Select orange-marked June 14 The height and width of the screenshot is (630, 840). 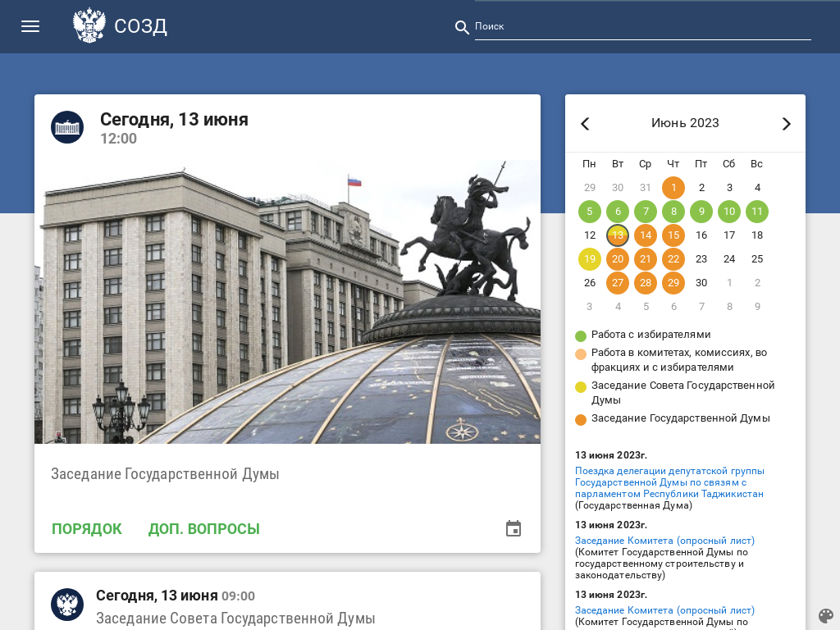(646, 235)
